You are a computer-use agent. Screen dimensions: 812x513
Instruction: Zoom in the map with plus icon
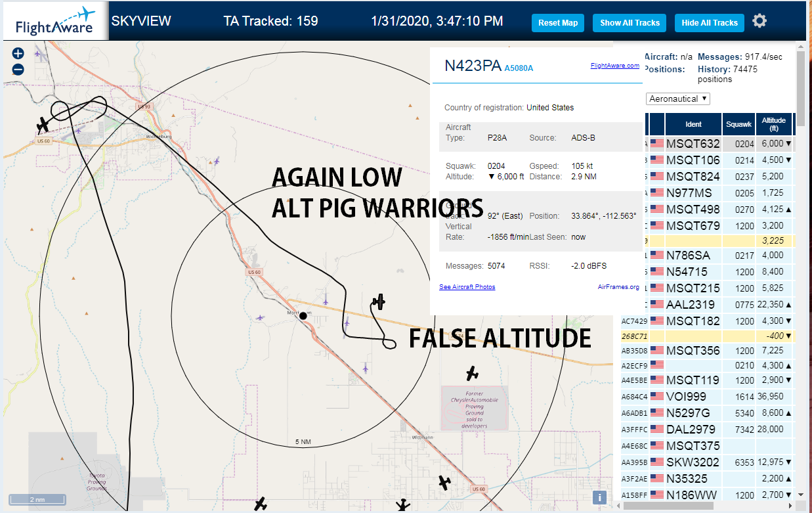[x=18, y=54]
